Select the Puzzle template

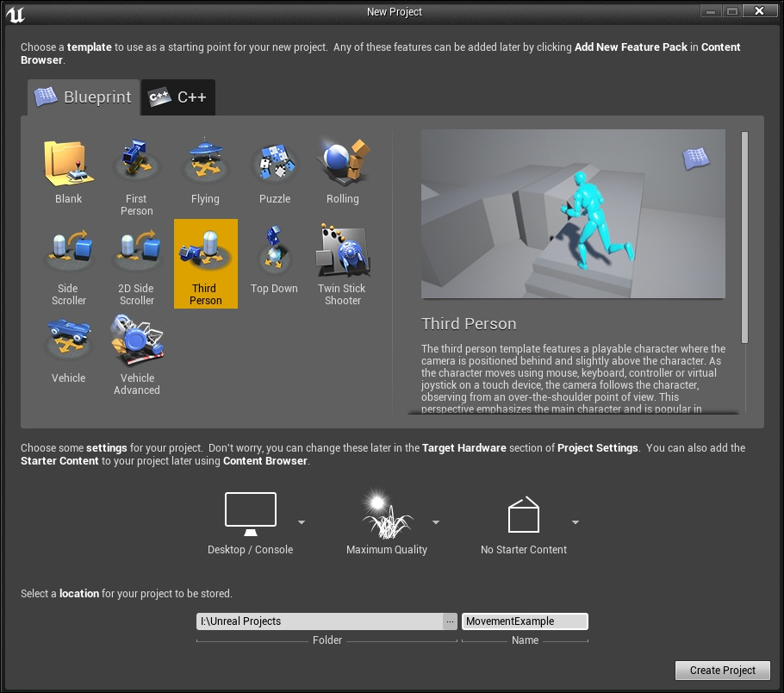click(x=275, y=175)
